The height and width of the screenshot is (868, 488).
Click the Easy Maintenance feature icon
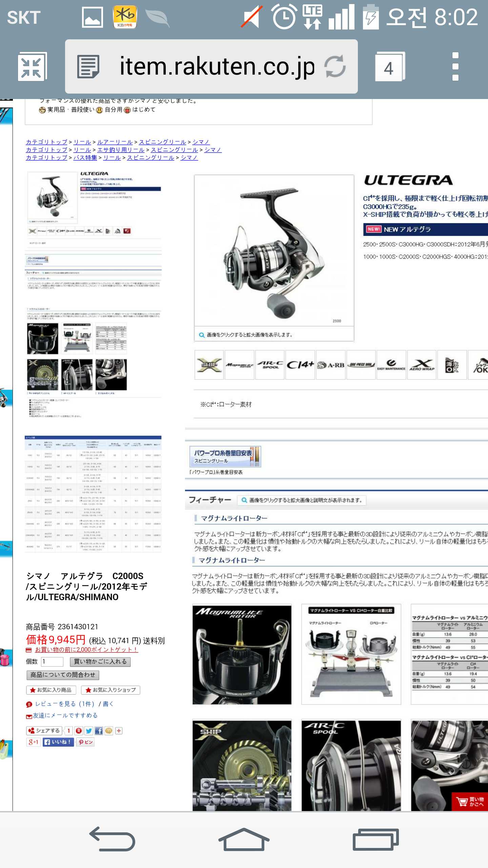pos(391,364)
